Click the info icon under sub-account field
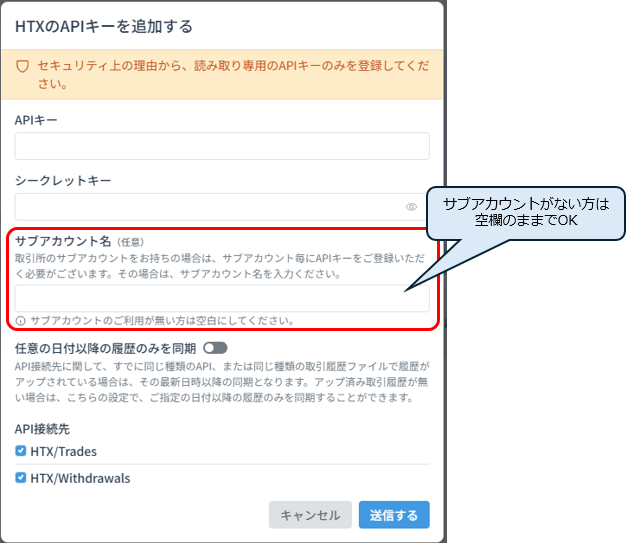 [x=20, y=321]
